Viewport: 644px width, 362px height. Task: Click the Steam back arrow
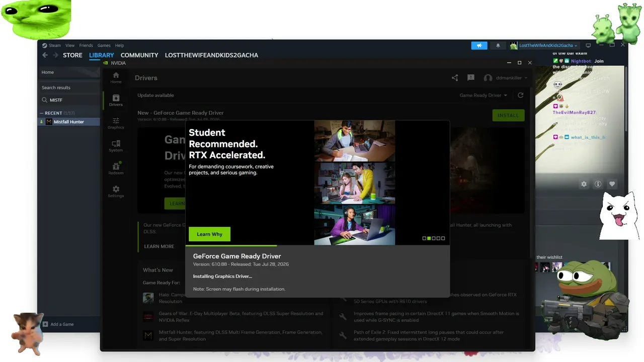[45, 55]
